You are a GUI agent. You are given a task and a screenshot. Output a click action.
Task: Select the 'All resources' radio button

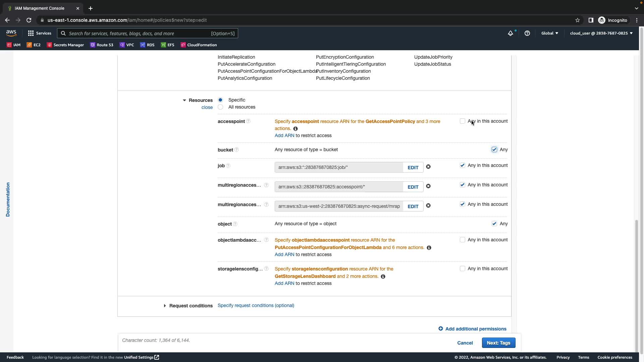click(x=220, y=107)
